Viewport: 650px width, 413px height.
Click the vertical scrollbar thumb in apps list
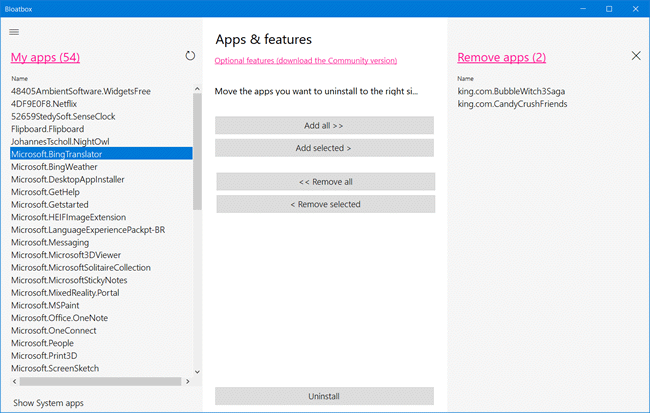click(x=197, y=151)
